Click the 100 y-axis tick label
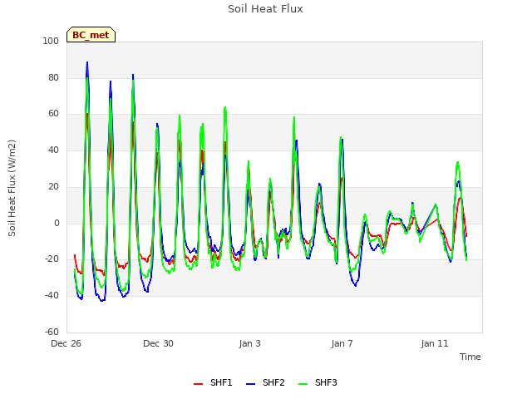Screen dimensions: 532x399 tap(51, 41)
